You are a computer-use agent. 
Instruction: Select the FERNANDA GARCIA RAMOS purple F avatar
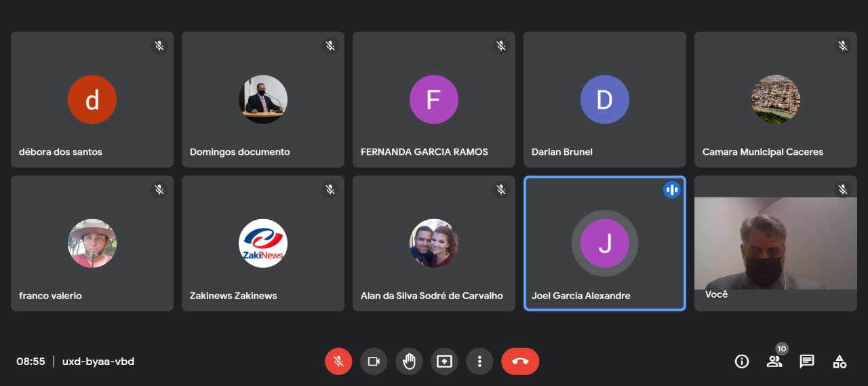point(434,100)
